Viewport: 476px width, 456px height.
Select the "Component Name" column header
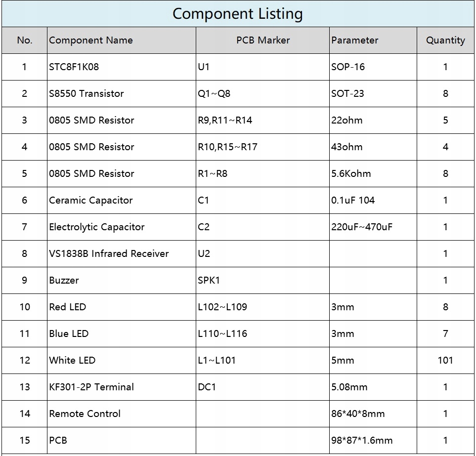[x=91, y=41]
